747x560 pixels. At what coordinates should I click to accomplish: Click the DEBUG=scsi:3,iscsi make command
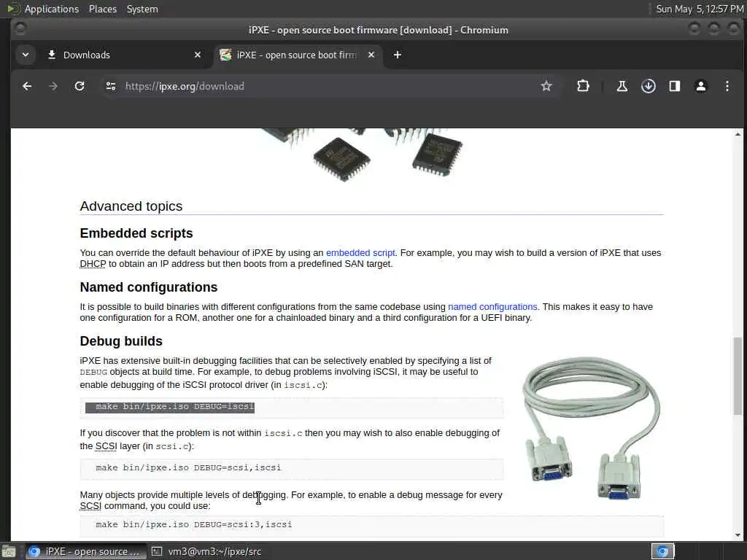(x=193, y=524)
